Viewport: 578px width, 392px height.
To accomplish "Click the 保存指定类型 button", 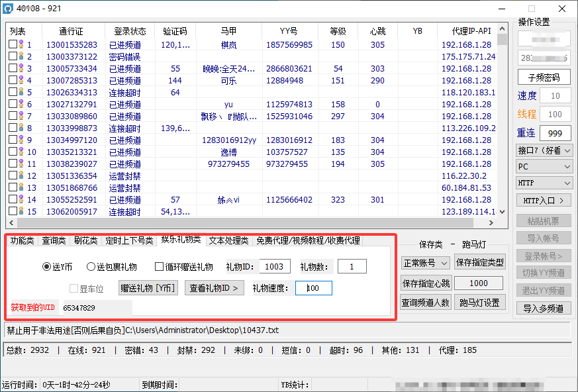I will tap(479, 263).
